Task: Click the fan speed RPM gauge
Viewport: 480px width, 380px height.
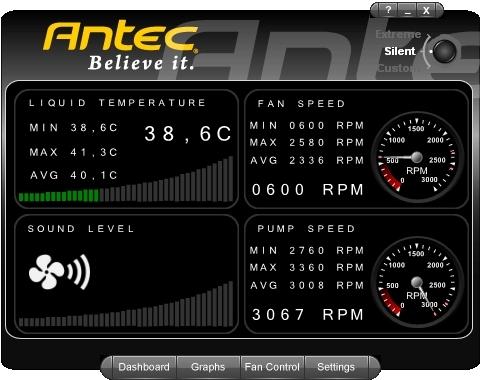Action: pyautogui.click(x=417, y=157)
